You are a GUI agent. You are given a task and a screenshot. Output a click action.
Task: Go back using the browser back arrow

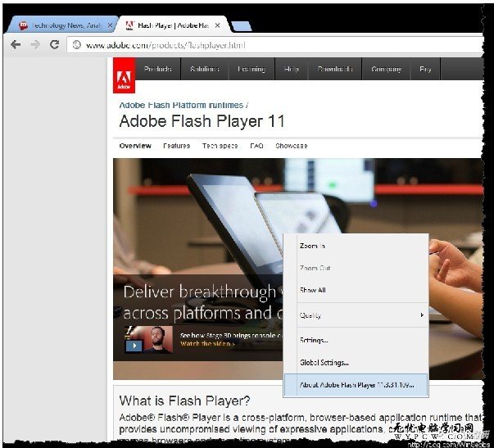15,45
